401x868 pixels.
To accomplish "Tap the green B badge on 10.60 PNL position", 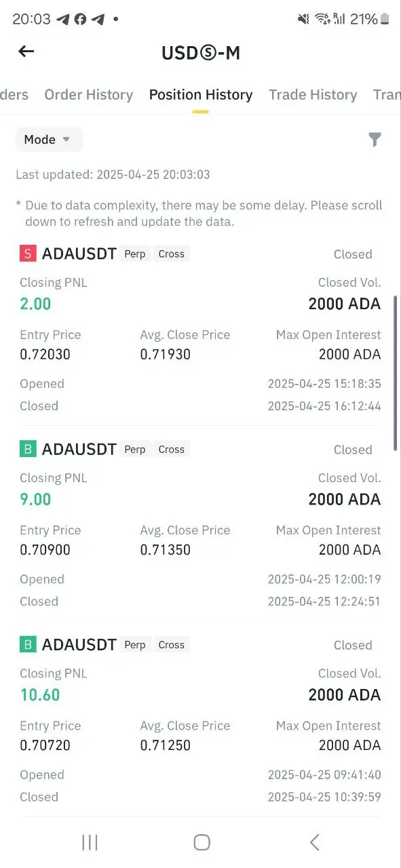I will pyautogui.click(x=27, y=644).
